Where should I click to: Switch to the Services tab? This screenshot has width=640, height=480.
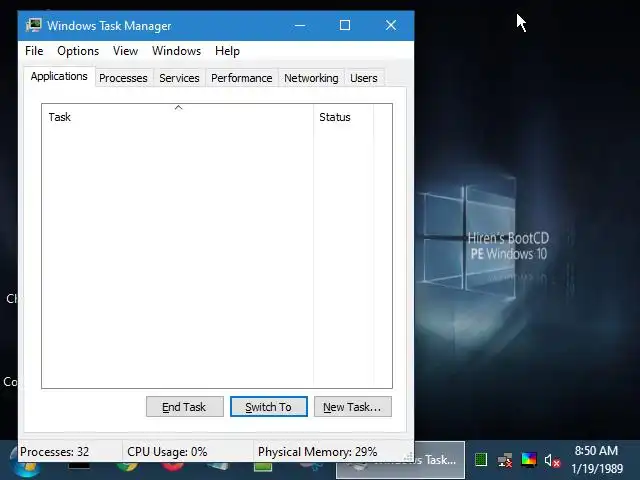coord(179,78)
